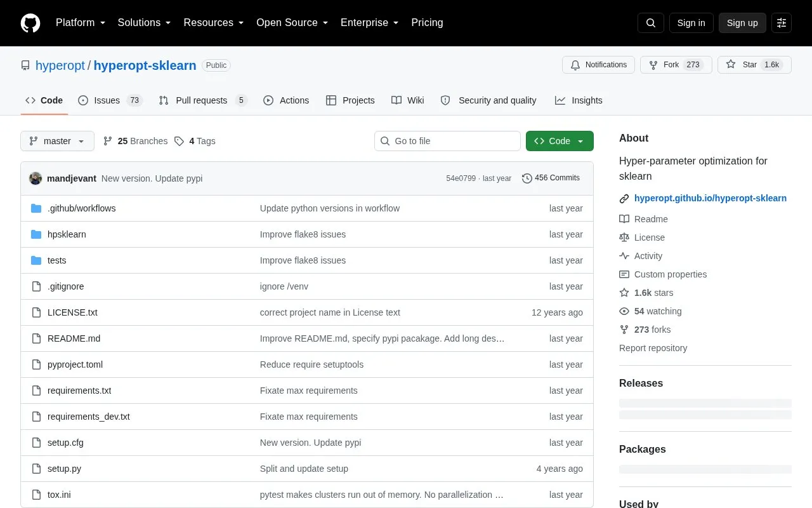812x508 pixels.
Task: Click the hpsklearn folder icon
Action: coord(36,234)
